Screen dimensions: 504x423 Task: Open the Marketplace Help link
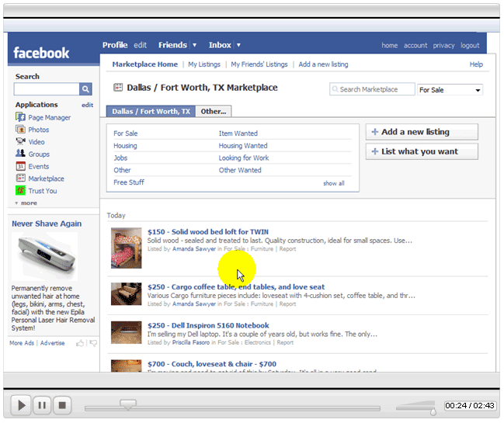[x=476, y=64]
